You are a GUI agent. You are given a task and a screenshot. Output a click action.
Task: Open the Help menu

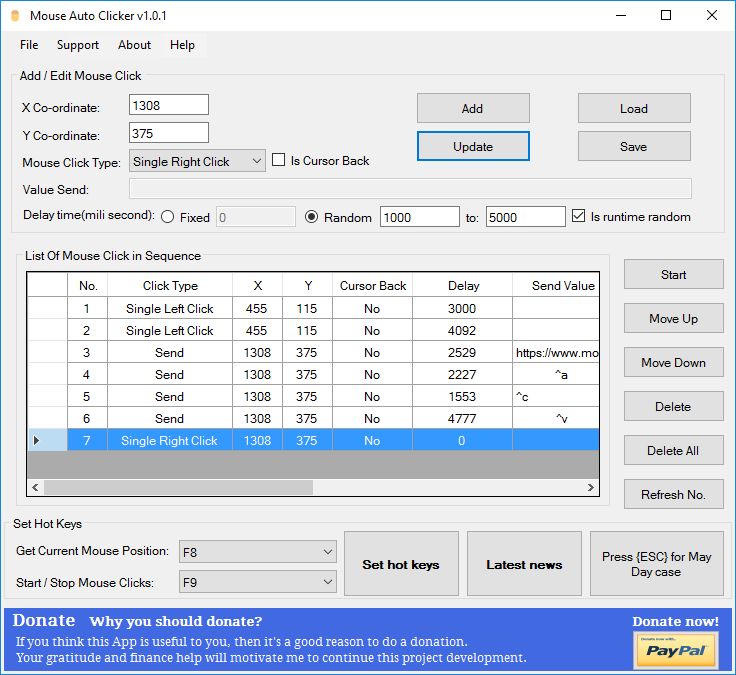click(x=182, y=45)
